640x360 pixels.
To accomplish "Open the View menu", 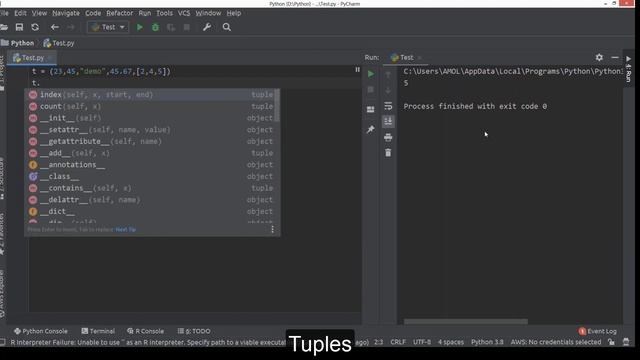I will pyautogui.click(x=39, y=13).
